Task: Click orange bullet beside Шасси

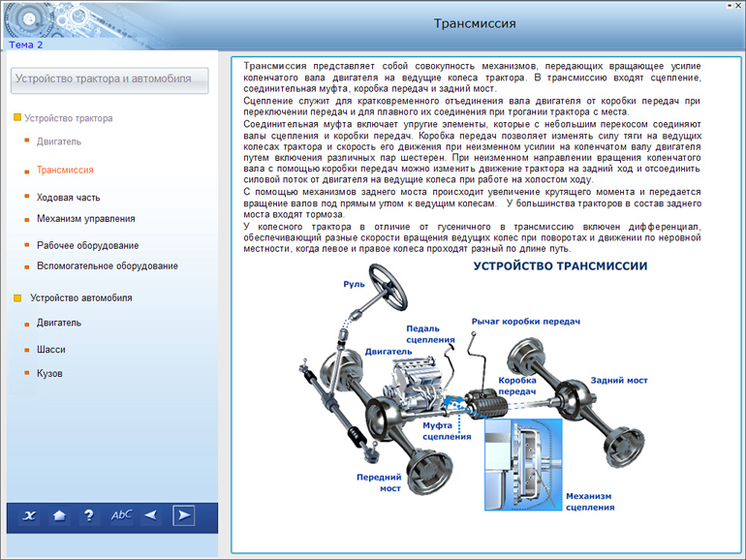Action: pos(27,350)
